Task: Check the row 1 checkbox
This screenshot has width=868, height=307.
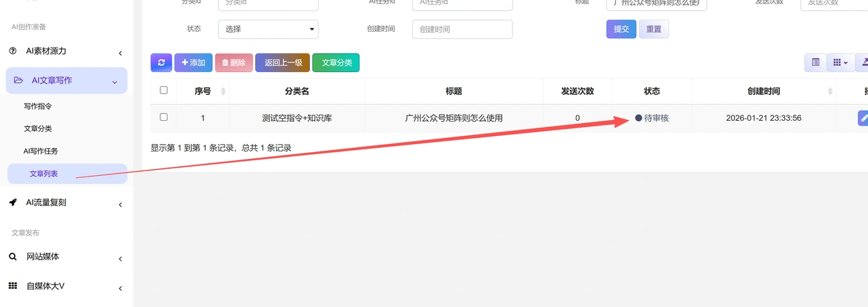Action: (x=163, y=118)
